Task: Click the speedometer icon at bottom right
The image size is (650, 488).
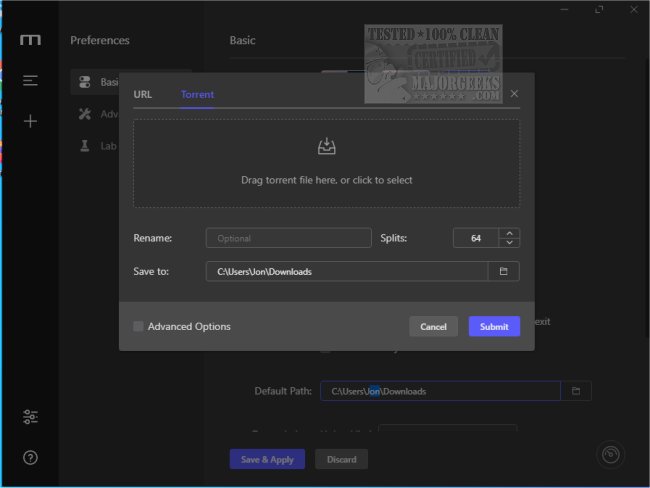Action: (x=610, y=455)
